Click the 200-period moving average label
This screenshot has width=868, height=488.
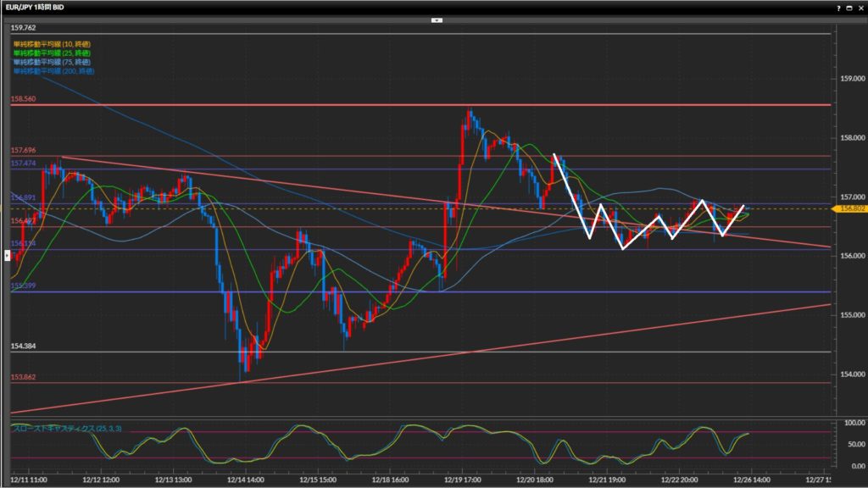[53, 70]
